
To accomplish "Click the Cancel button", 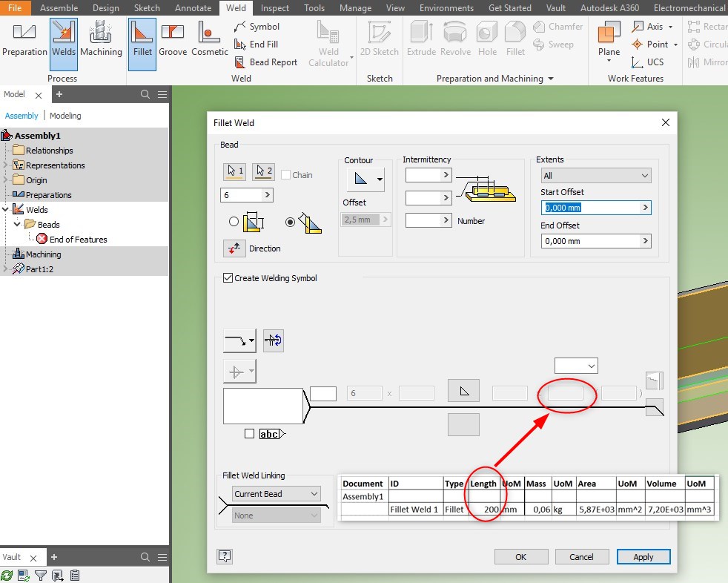I will (x=582, y=556).
